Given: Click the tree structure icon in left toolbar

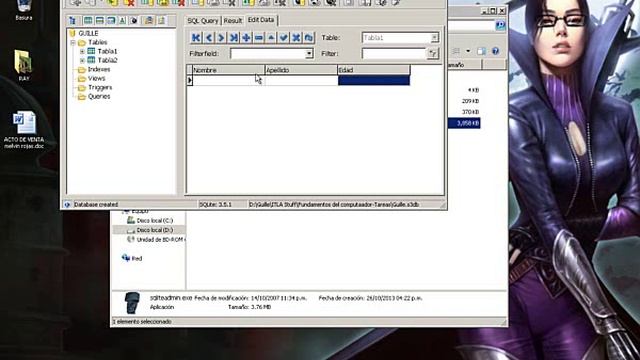Looking at the screenshot, I should pyautogui.click(x=72, y=20).
